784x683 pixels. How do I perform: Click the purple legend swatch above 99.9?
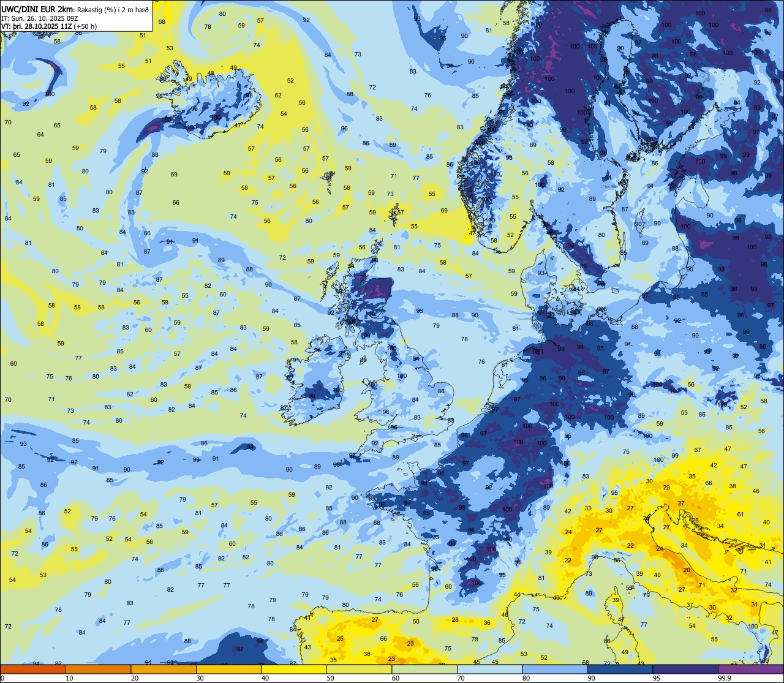tap(751, 669)
